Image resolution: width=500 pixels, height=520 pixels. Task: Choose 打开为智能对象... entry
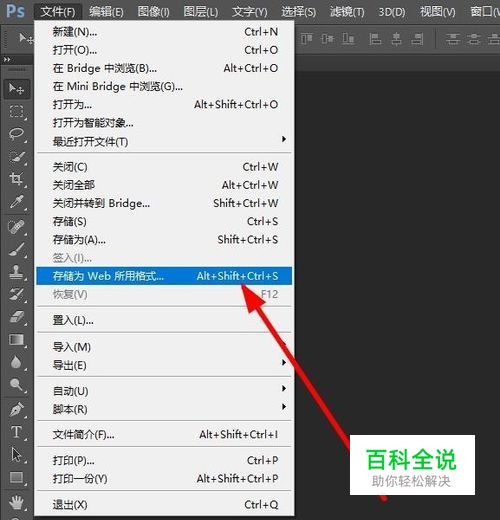tap(164, 123)
